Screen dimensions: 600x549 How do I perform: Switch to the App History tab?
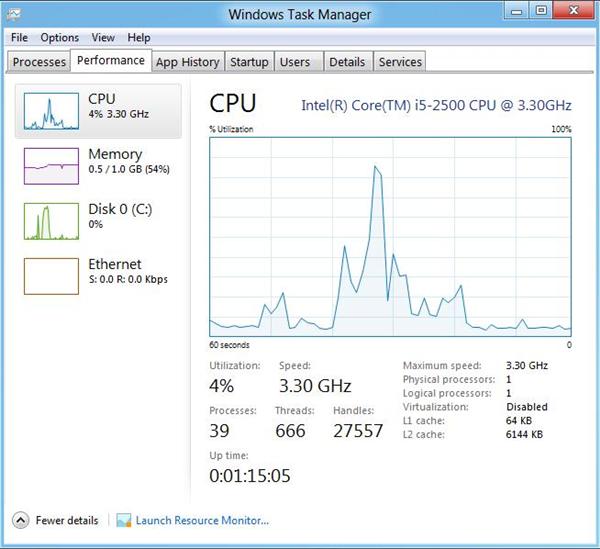pos(188,62)
